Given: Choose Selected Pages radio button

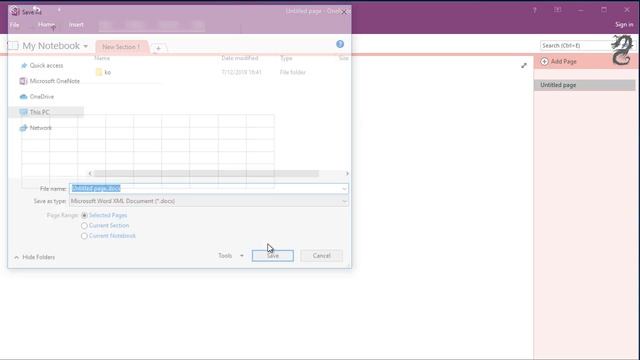Looking at the screenshot, I should [84, 215].
